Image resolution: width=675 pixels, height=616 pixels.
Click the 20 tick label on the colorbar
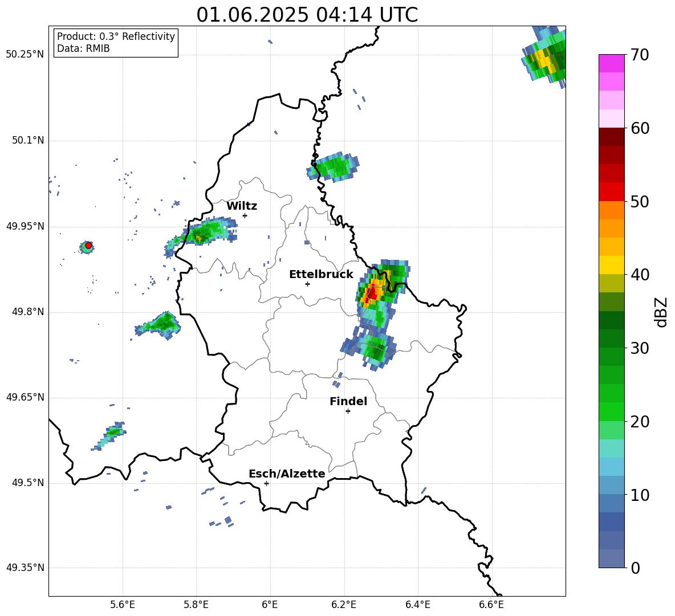[x=639, y=422]
